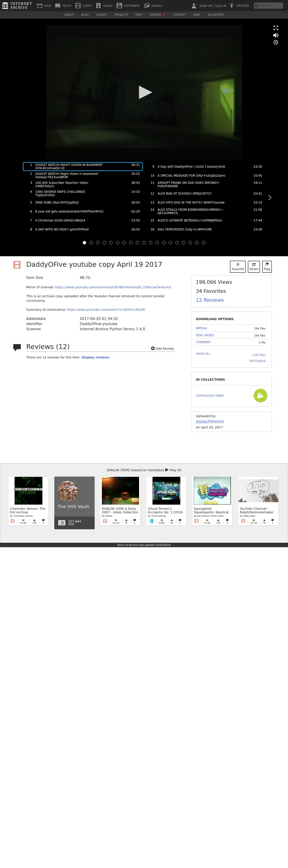This screenshot has width=288, height=868.
Task: Open ROBLOX 2006 & Early 2007 thumbnail
Action: (x=120, y=491)
